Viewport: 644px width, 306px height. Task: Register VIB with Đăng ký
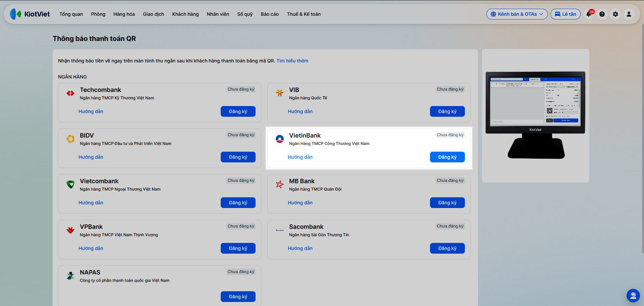[x=447, y=111]
